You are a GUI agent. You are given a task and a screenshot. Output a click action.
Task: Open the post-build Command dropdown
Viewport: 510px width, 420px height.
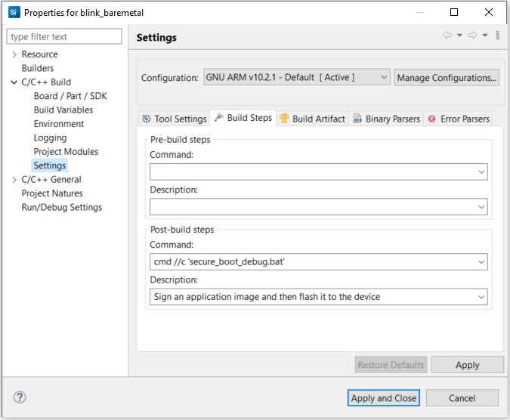click(x=481, y=262)
